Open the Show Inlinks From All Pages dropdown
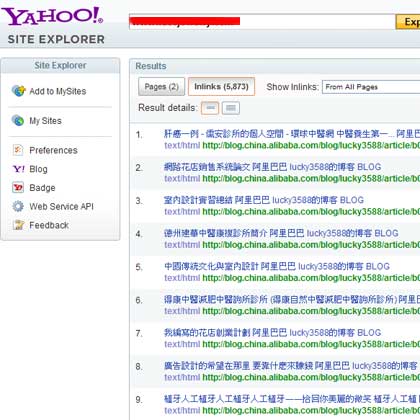Screen dimensions: 420x420 pyautogui.click(x=371, y=87)
